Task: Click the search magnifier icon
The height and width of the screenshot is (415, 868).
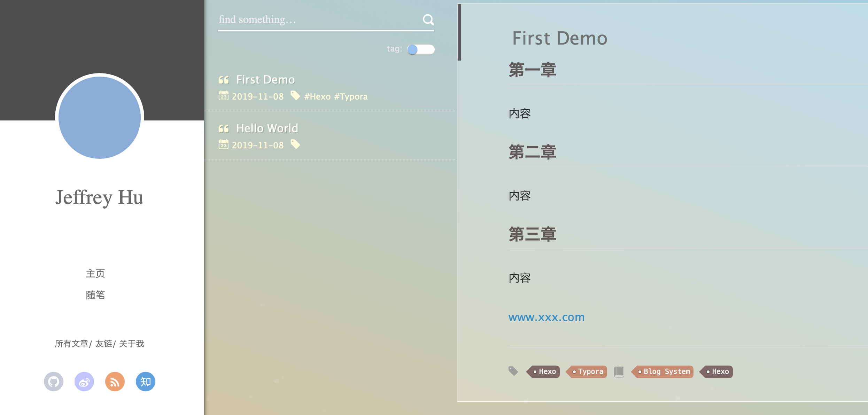Action: [428, 20]
